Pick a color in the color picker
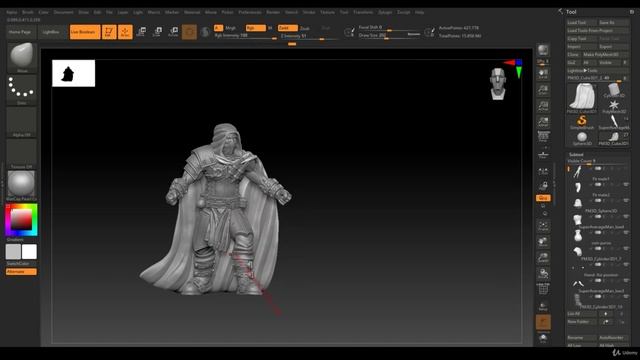 (21, 220)
